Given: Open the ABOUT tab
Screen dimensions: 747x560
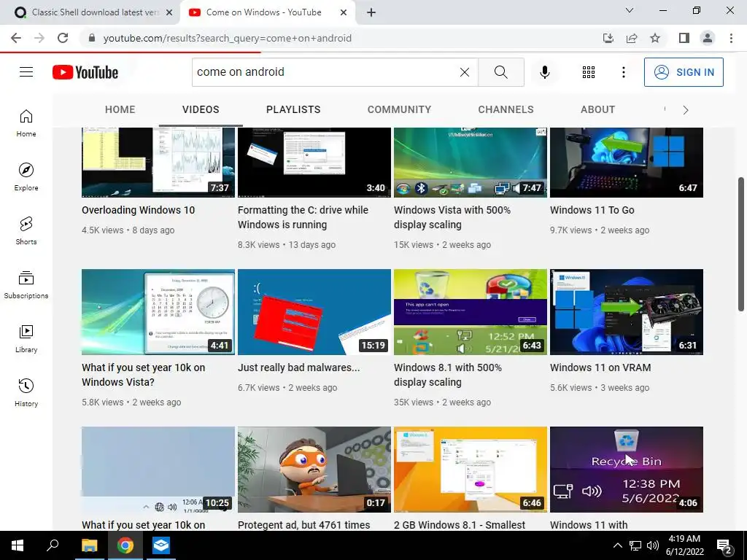Looking at the screenshot, I should coord(598,109).
